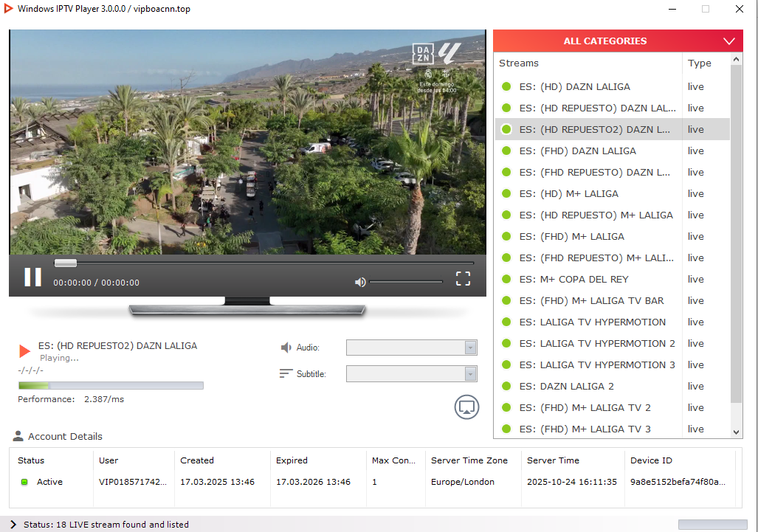Click the cast to screen icon
The width and height of the screenshot is (758, 532).
click(x=466, y=407)
